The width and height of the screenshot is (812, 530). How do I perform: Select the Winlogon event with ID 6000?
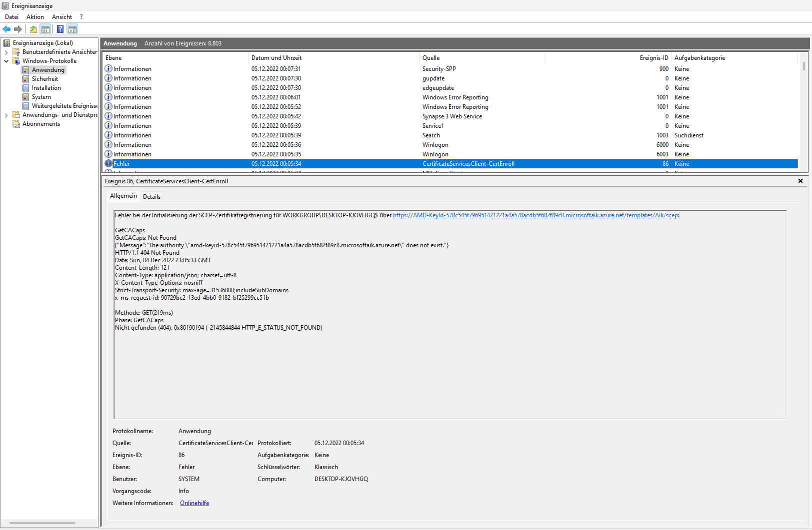point(450,144)
